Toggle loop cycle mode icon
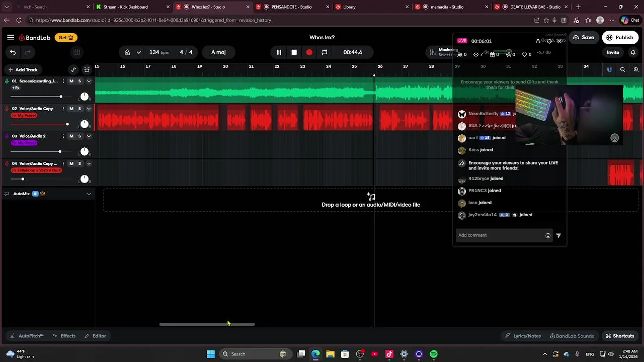The image size is (644, 362). [324, 52]
